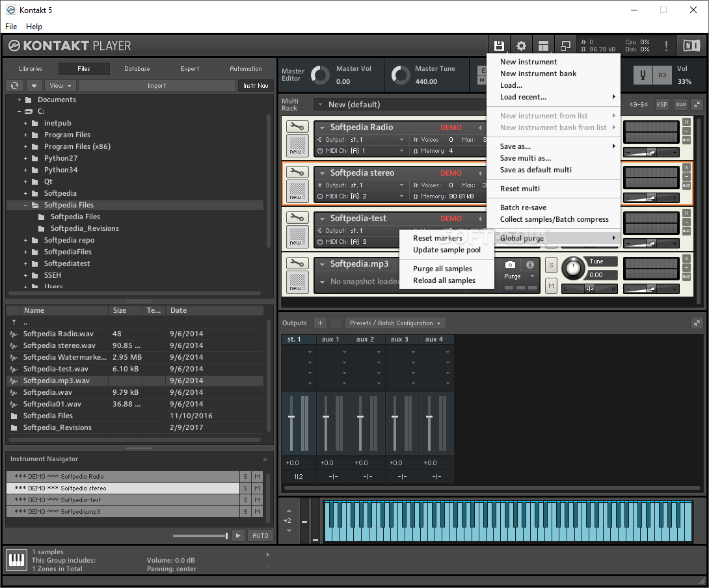Toggle the workspace panels layout icon
This screenshot has width=709, height=588.
coord(543,46)
